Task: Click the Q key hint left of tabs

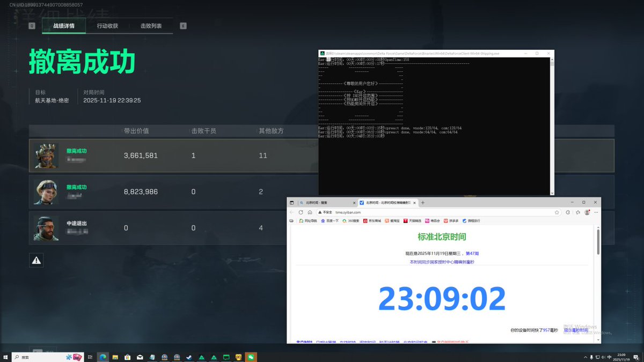Action: (x=32, y=26)
